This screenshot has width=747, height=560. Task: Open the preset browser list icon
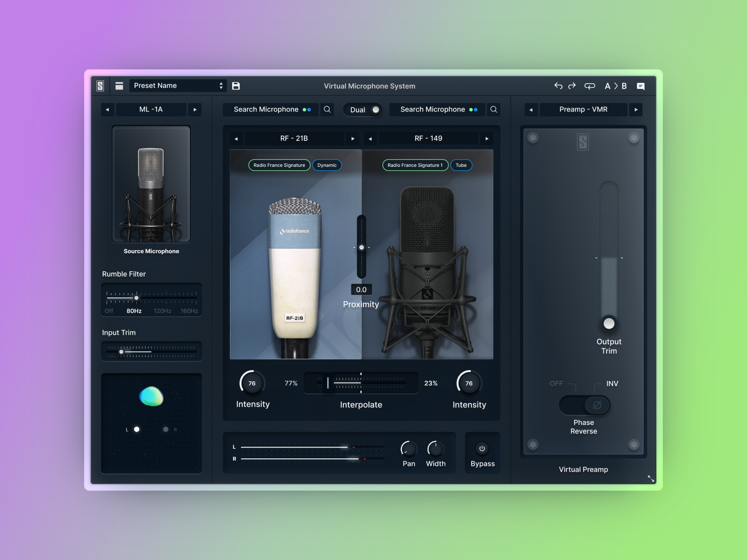[x=119, y=86]
